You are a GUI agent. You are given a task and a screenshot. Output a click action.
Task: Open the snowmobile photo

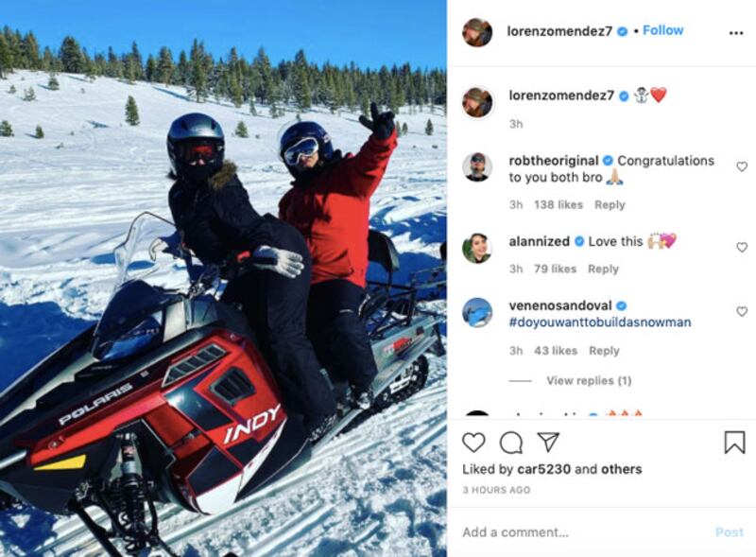tap(223, 278)
